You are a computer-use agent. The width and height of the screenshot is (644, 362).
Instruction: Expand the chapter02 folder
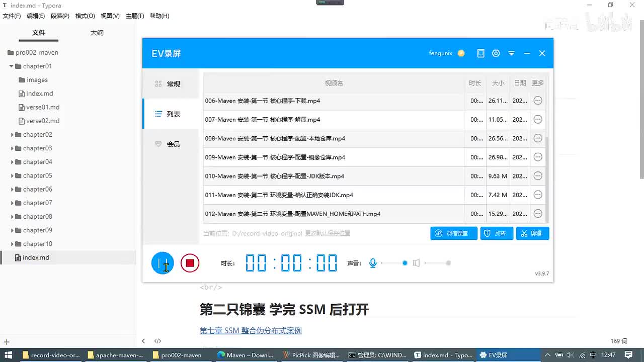tap(12, 135)
